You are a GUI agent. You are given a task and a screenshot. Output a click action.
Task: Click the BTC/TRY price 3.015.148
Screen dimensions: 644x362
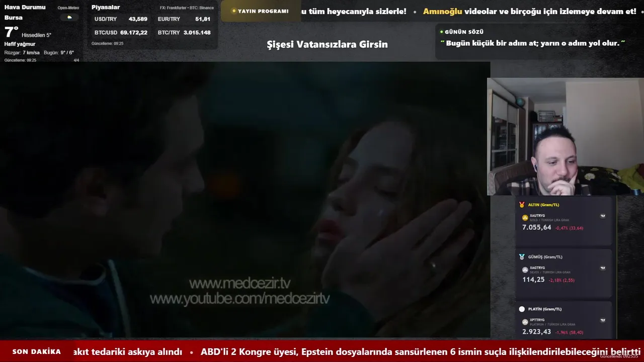[x=197, y=33]
